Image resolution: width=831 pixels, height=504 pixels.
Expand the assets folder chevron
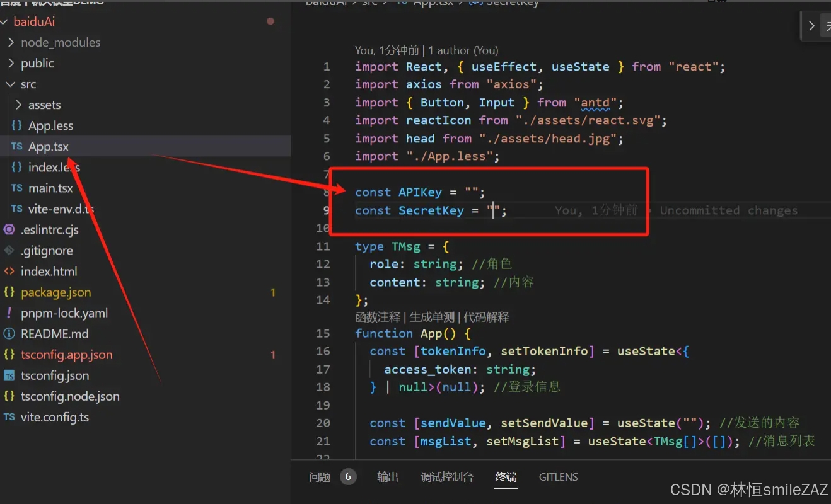coord(18,105)
